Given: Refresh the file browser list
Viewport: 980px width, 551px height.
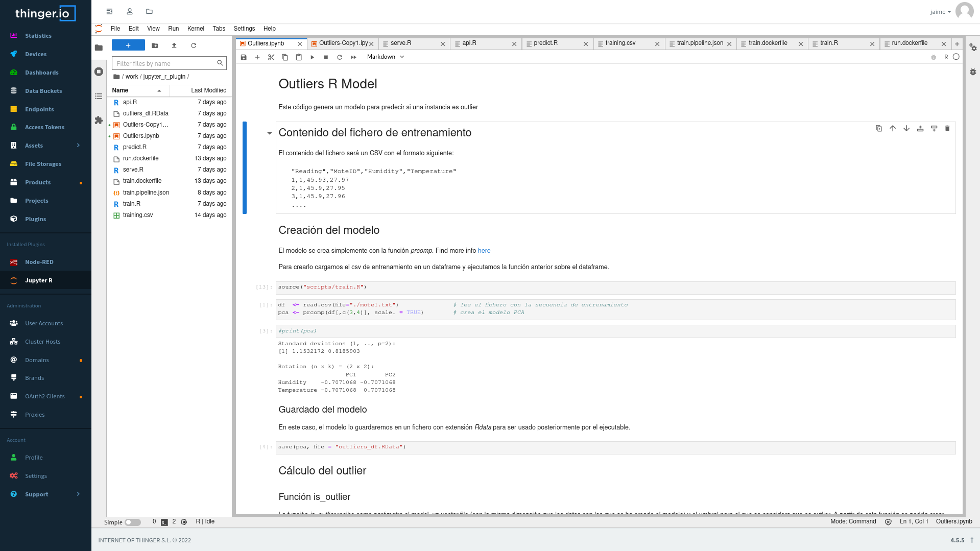Looking at the screenshot, I should pos(194,45).
